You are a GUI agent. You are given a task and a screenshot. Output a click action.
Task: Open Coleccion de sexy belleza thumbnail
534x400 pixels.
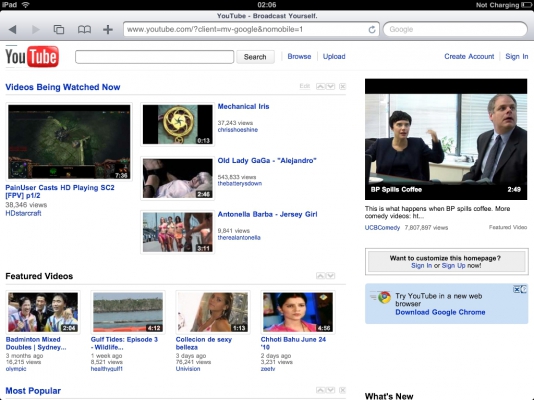pyautogui.click(x=213, y=312)
